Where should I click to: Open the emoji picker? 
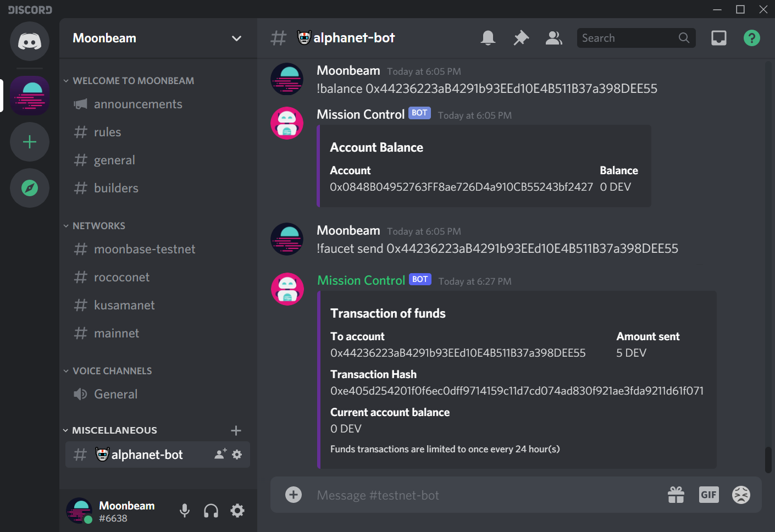741,495
